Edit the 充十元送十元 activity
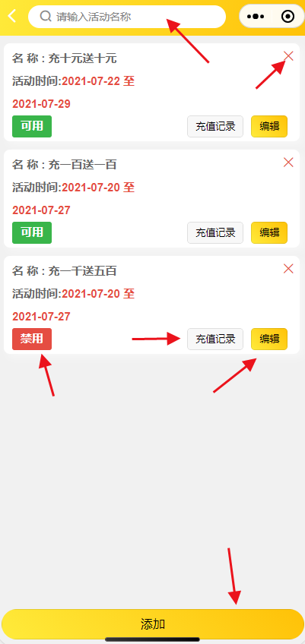 [269, 127]
